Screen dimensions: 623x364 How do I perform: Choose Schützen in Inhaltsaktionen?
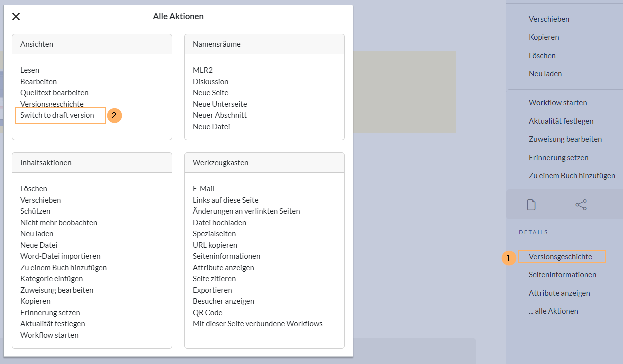point(35,211)
